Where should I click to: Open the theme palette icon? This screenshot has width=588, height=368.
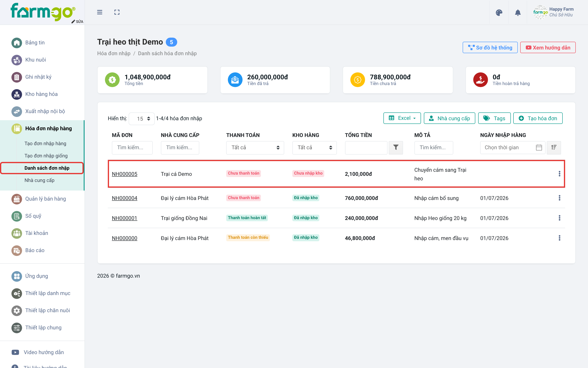(499, 12)
